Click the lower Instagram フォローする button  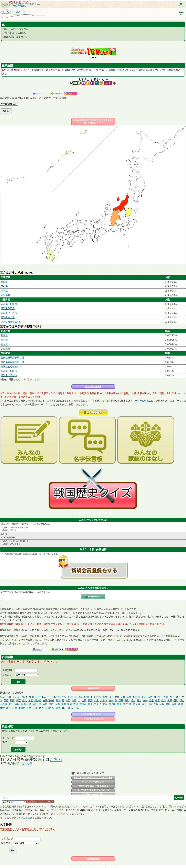coord(71,649)
